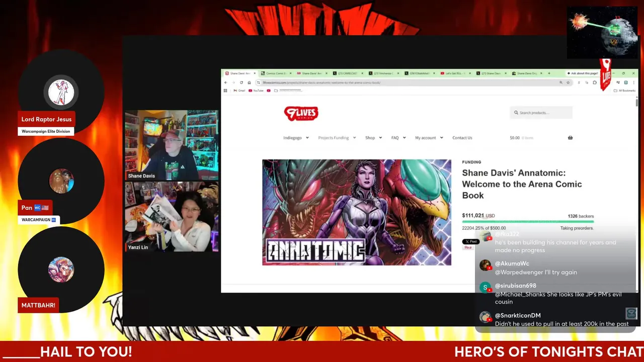Open the Gmail bookmark
Screen dimensions: 644x362
click(x=239, y=90)
